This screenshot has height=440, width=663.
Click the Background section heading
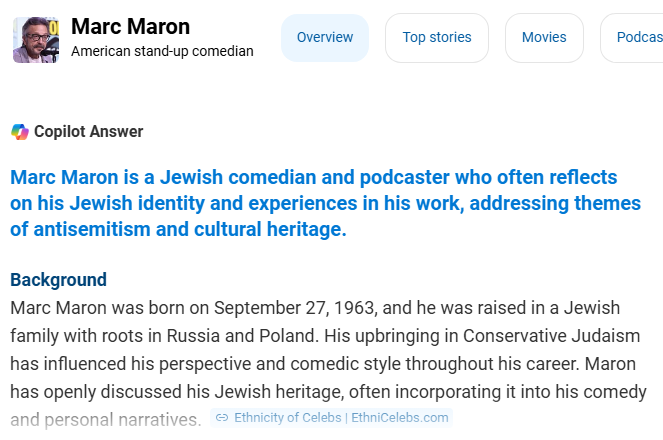[58, 280]
